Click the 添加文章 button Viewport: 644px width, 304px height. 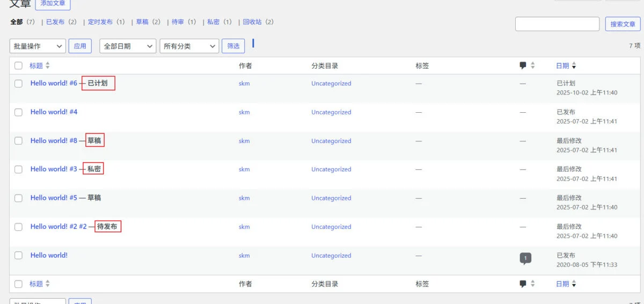pos(53,4)
